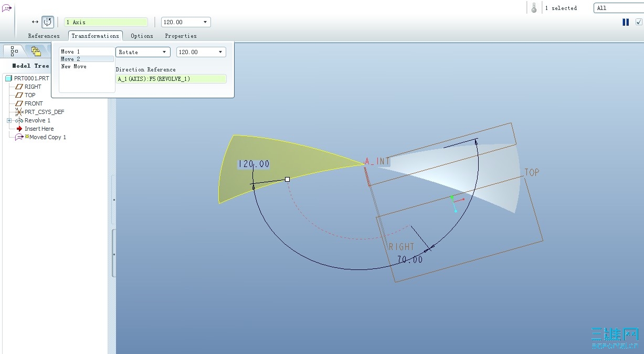Open the Transformations tab

95,36
